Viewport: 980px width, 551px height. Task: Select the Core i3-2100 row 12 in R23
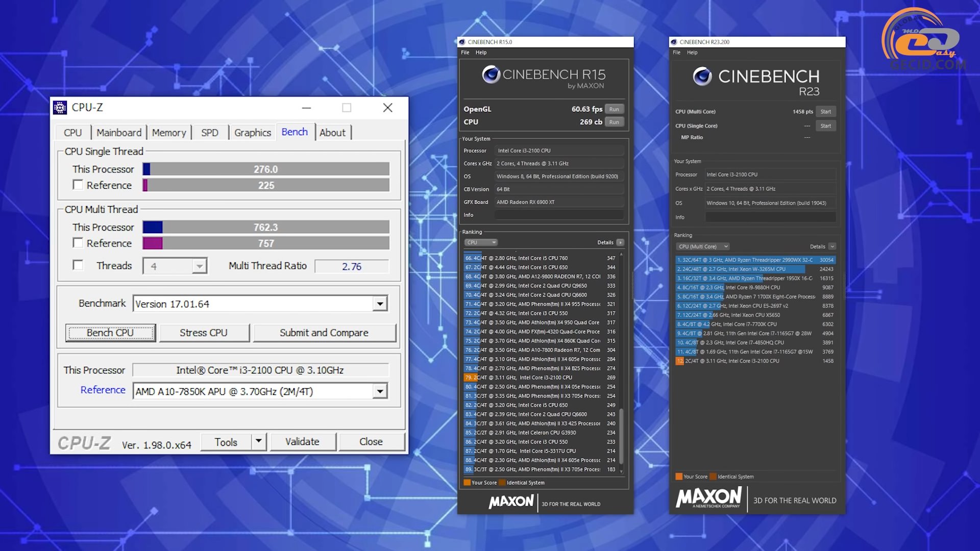tap(755, 361)
